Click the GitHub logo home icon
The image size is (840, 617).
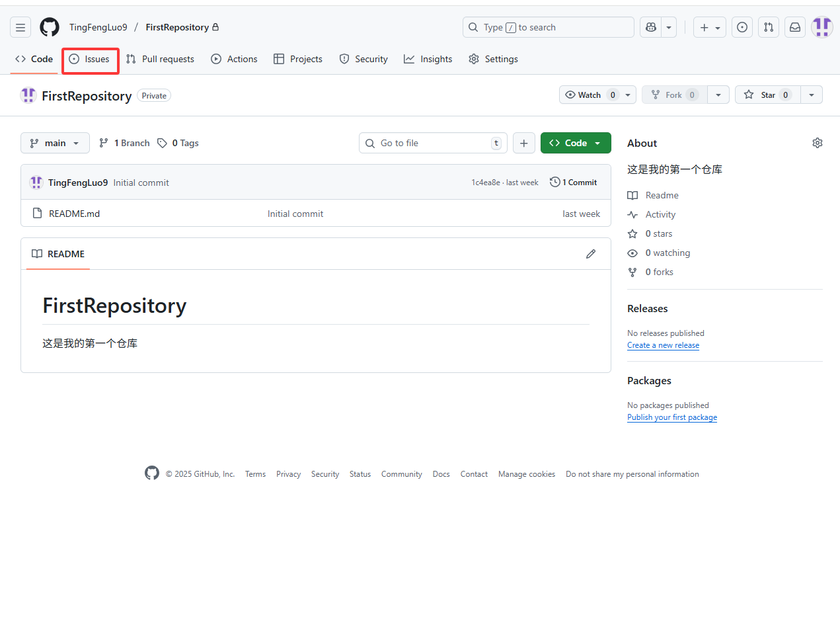[50, 27]
